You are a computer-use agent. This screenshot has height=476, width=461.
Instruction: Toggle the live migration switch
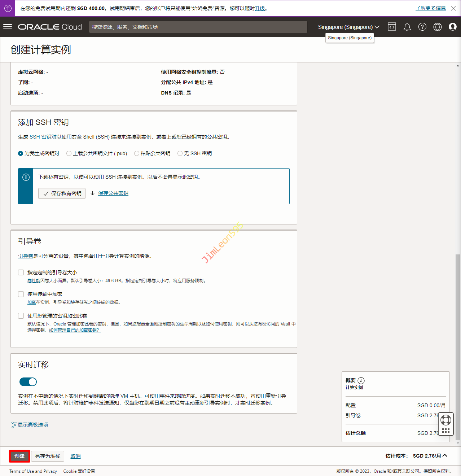(28, 381)
